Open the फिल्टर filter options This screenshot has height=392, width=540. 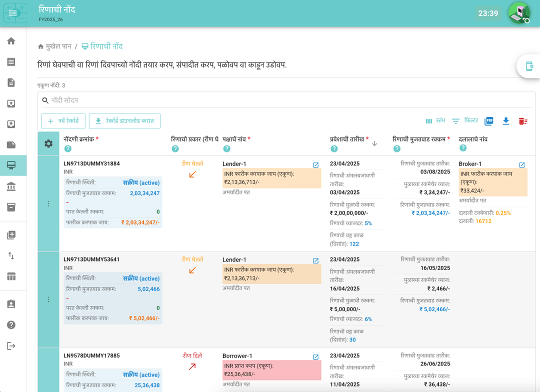(465, 121)
